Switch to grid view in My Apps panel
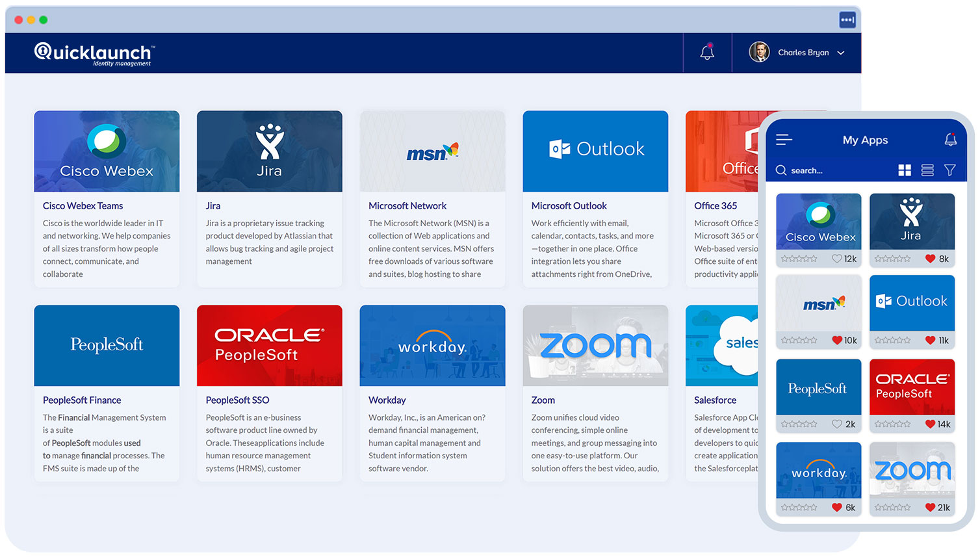The height and width of the screenshot is (559, 980). [905, 170]
